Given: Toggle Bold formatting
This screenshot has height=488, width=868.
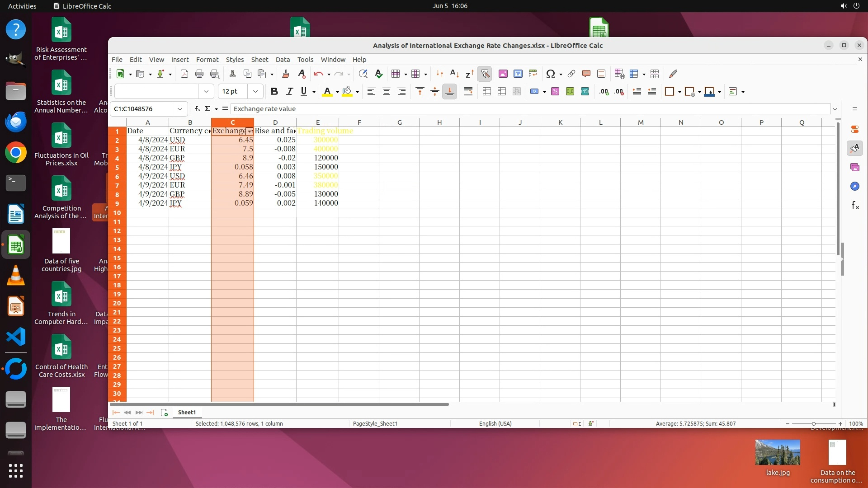Looking at the screenshot, I should tap(274, 91).
